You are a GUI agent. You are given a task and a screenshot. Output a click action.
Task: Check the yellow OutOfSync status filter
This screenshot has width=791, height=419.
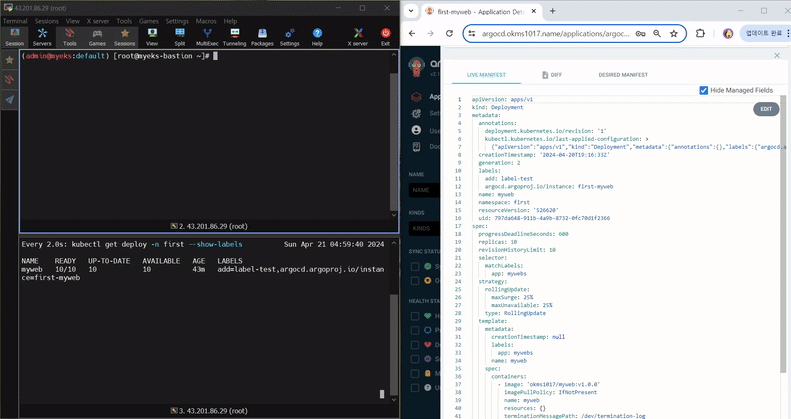(x=415, y=280)
